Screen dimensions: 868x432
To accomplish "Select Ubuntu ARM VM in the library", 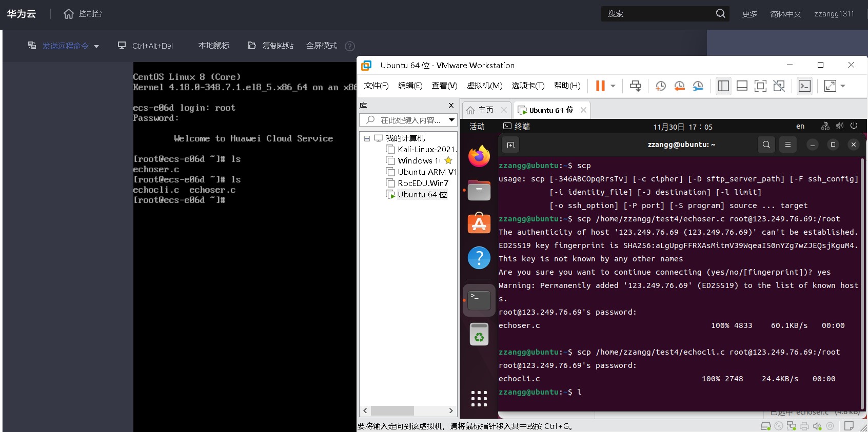I will [421, 172].
